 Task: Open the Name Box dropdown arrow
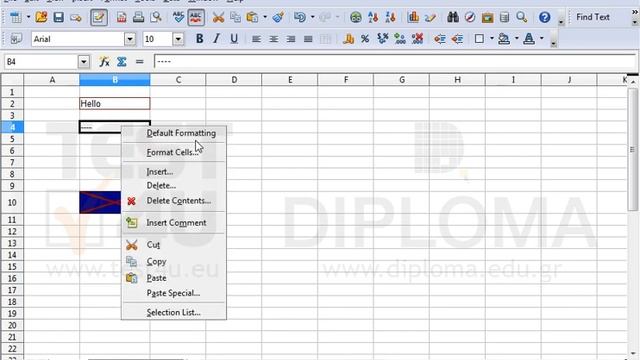pyautogui.click(x=84, y=62)
